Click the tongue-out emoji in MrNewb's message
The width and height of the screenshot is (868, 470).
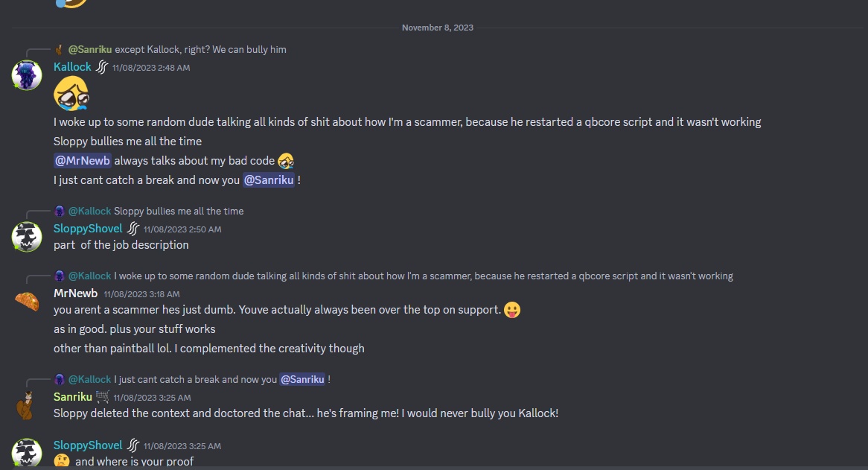pyautogui.click(x=512, y=310)
